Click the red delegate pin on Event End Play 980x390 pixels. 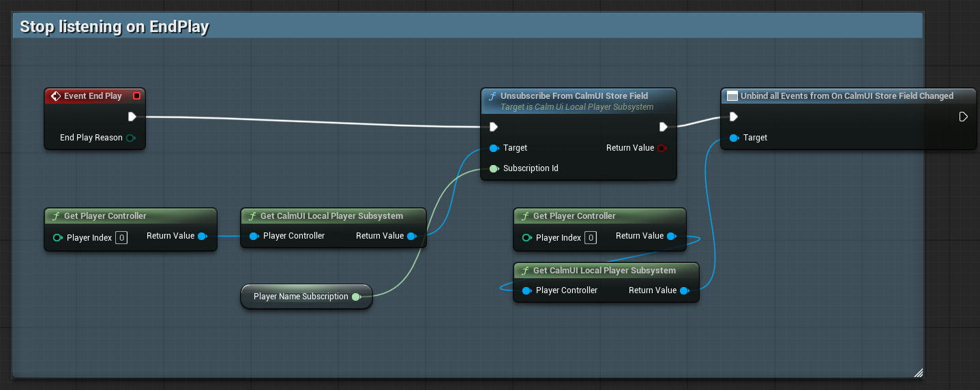[x=136, y=96]
